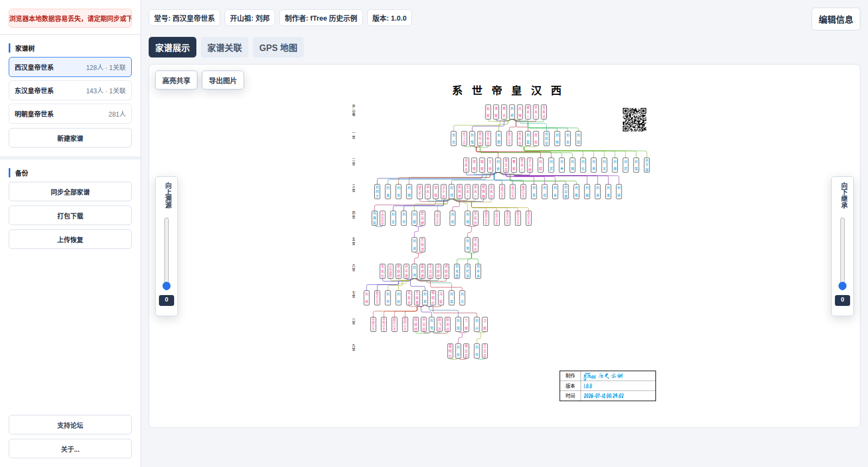
Task: Click the 开山祖: 刘邦 label
Action: click(250, 18)
